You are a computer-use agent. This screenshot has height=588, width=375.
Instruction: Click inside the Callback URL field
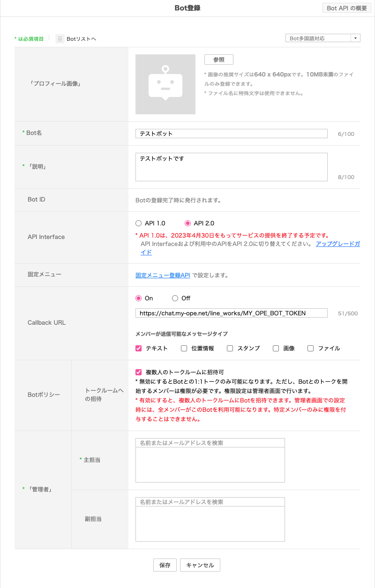231,313
